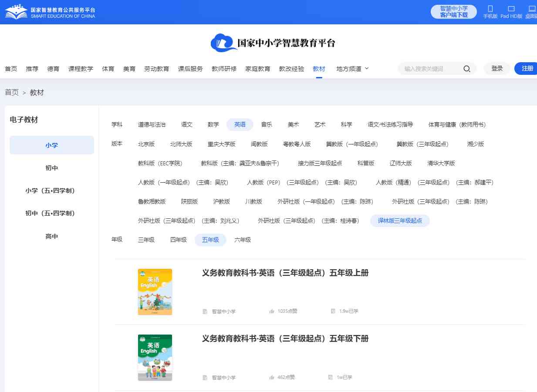Select 高中 in the sidebar

tap(52, 236)
